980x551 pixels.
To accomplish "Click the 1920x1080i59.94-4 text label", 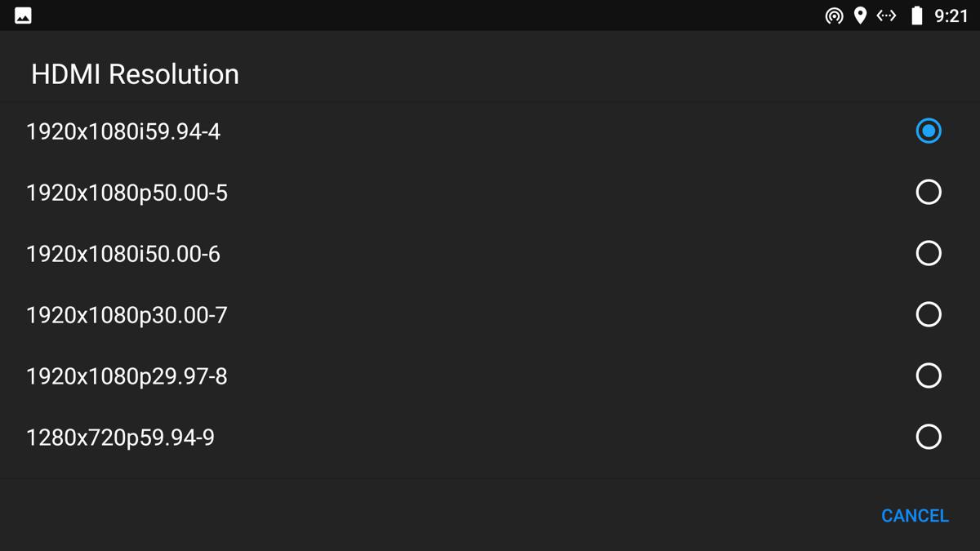I will click(123, 131).
